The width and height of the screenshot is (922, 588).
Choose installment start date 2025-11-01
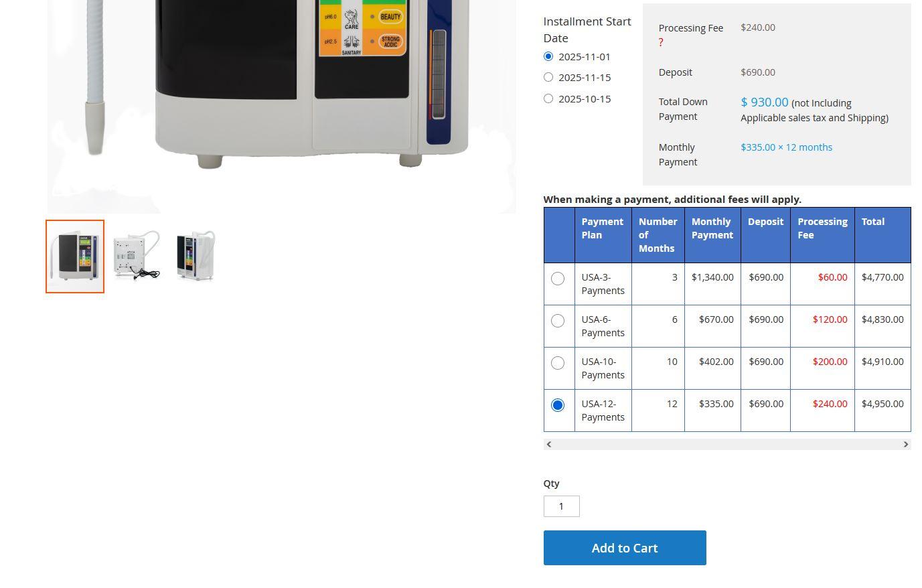548,57
